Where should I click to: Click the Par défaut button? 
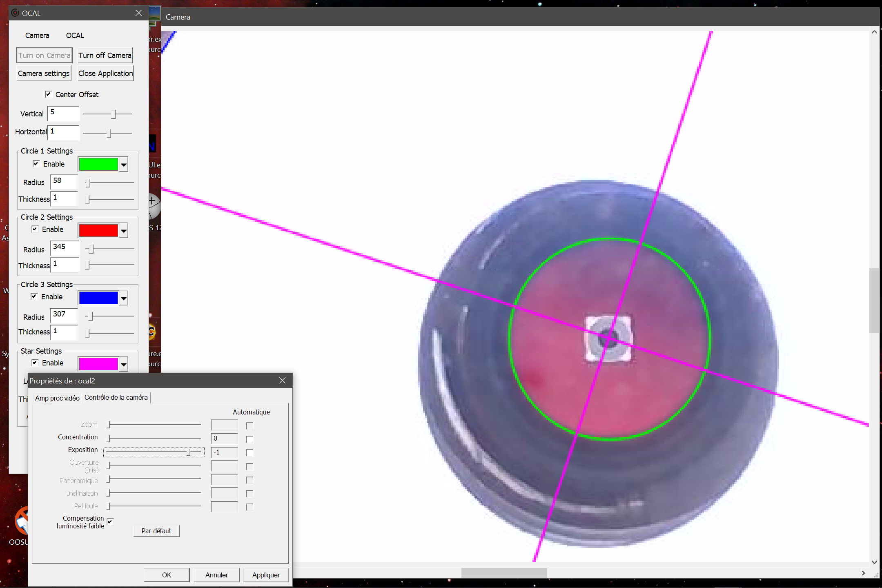(x=156, y=531)
